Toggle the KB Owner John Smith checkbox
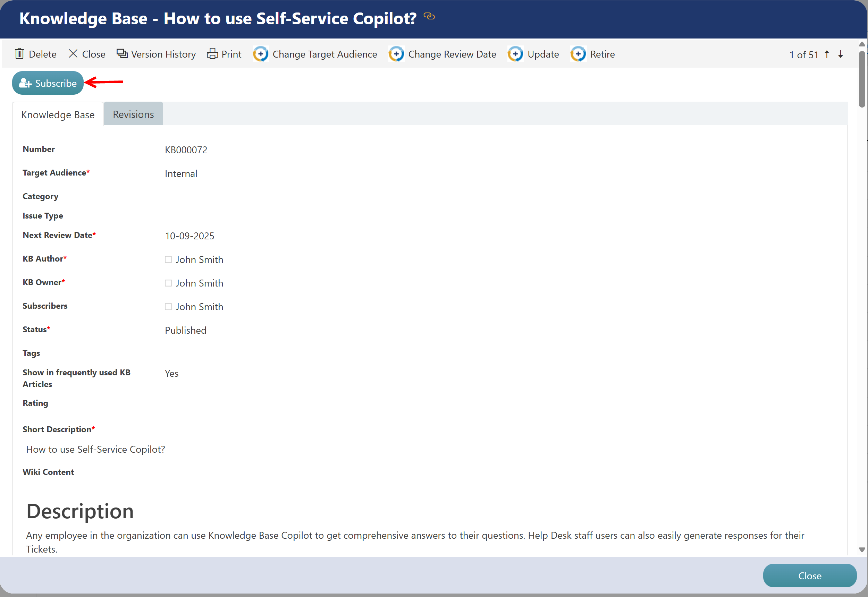868x597 pixels. pos(168,283)
